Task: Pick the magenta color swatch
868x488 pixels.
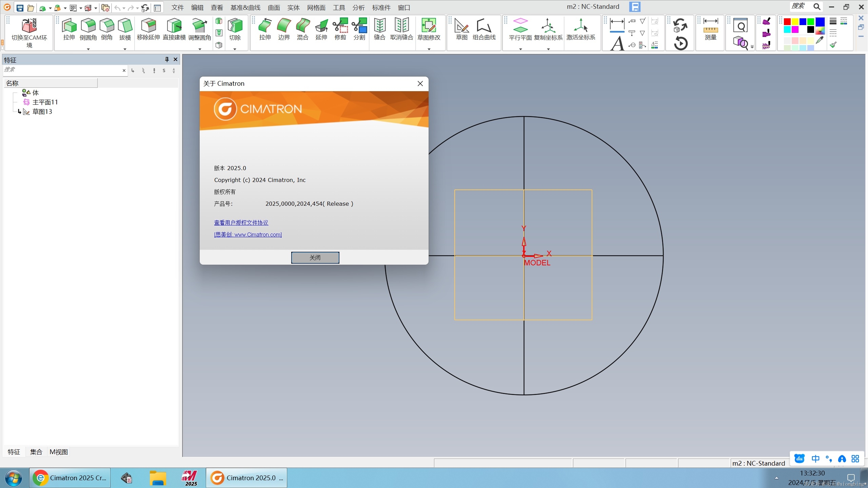Action: [x=795, y=29]
